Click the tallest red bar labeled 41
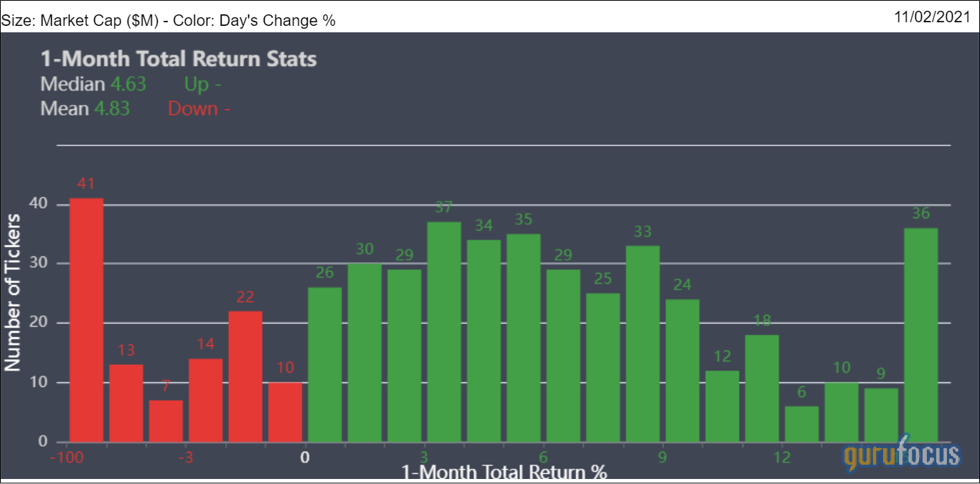 (86, 320)
